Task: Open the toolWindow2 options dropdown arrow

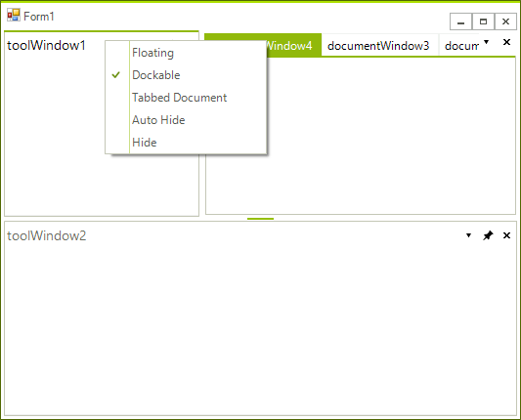Action: tap(468, 235)
